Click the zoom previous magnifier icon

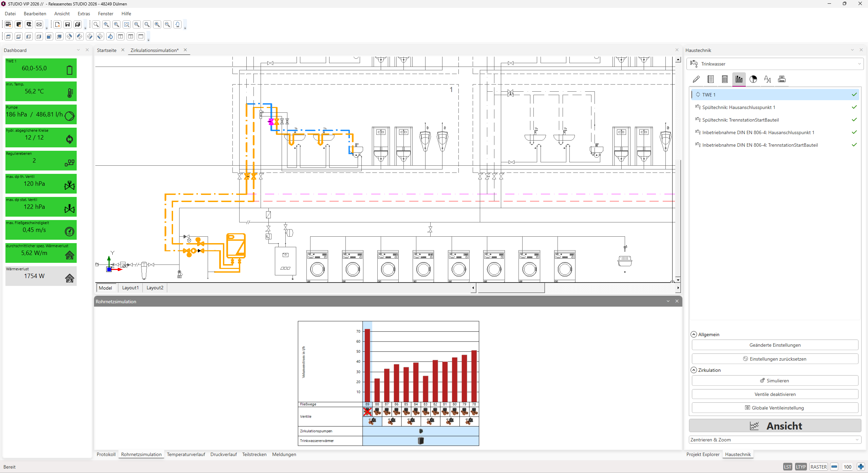(x=116, y=24)
